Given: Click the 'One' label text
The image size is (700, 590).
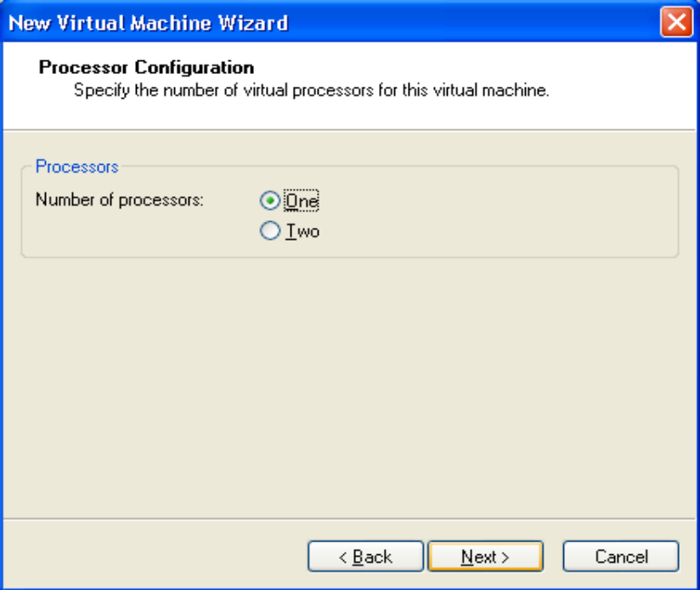Looking at the screenshot, I should coord(302,201).
